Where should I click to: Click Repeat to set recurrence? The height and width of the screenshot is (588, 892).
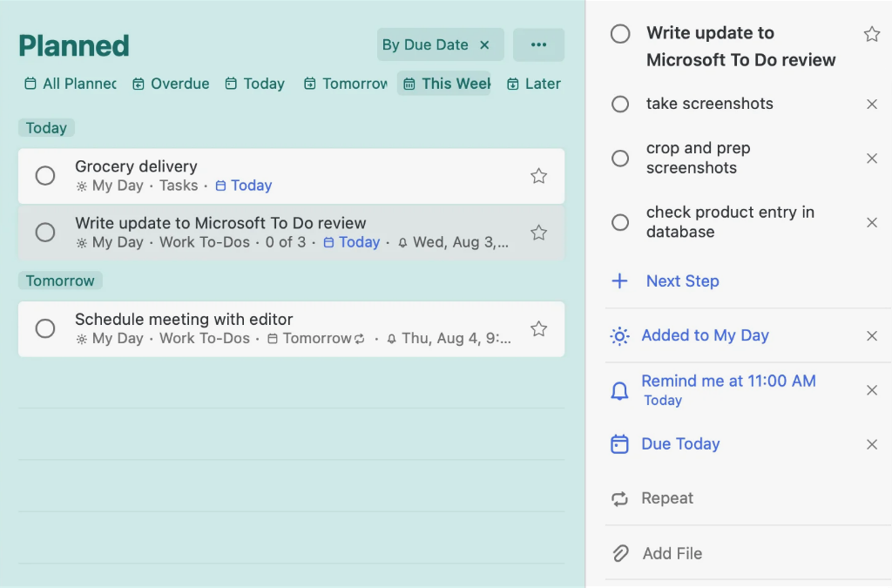point(667,498)
